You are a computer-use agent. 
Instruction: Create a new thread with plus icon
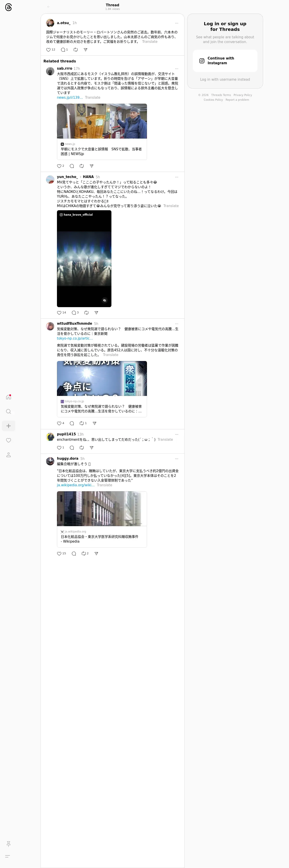pos(8,426)
